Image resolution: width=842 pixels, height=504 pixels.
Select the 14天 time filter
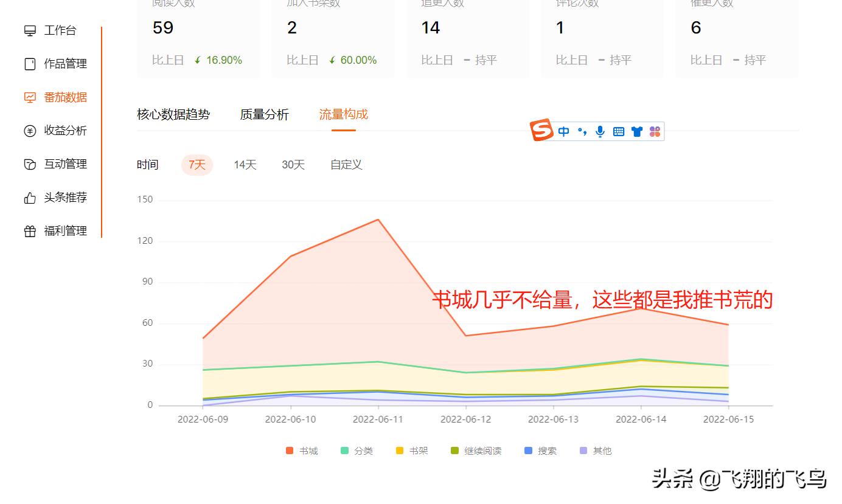point(245,164)
